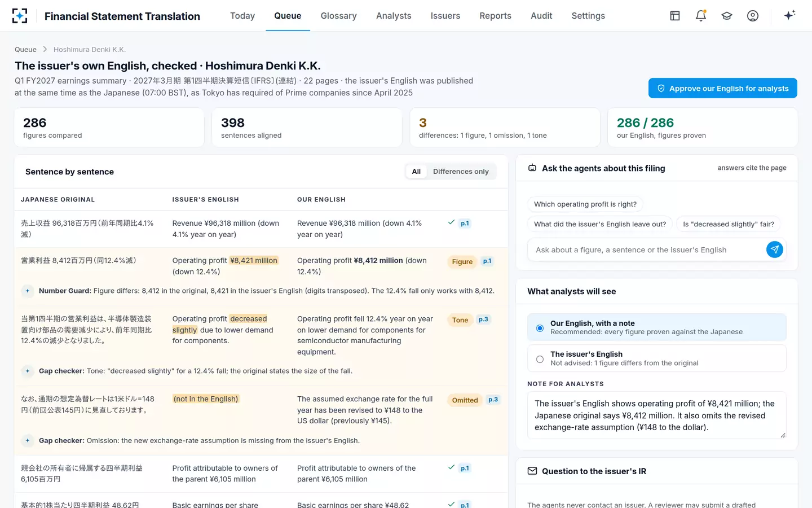812x508 pixels.
Task: Click the Omitted difference tag
Action: (465, 400)
